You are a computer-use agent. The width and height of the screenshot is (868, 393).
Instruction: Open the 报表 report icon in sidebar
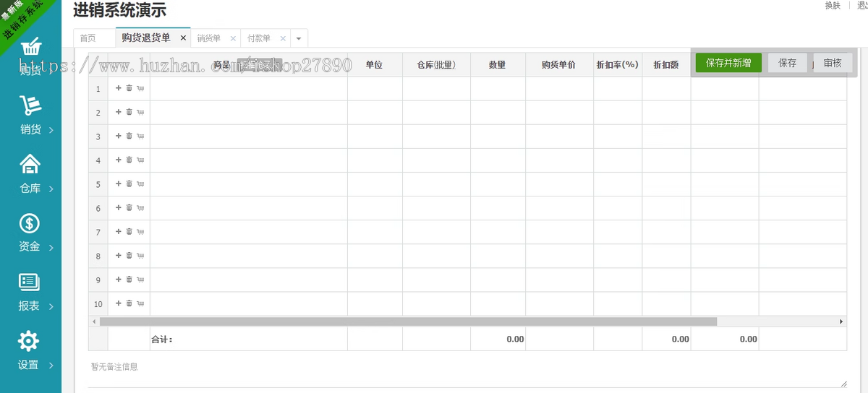[30, 282]
